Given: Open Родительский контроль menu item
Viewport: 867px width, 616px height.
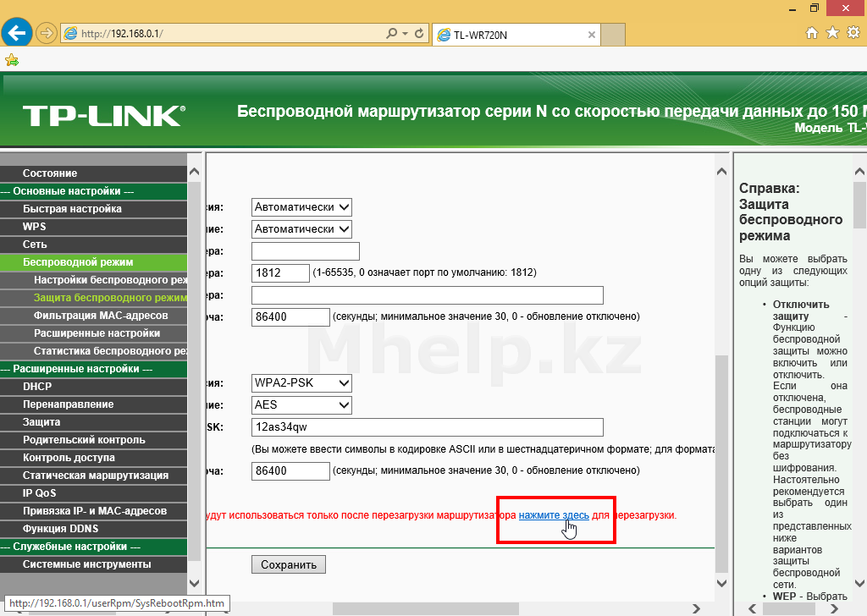Looking at the screenshot, I should (93, 440).
